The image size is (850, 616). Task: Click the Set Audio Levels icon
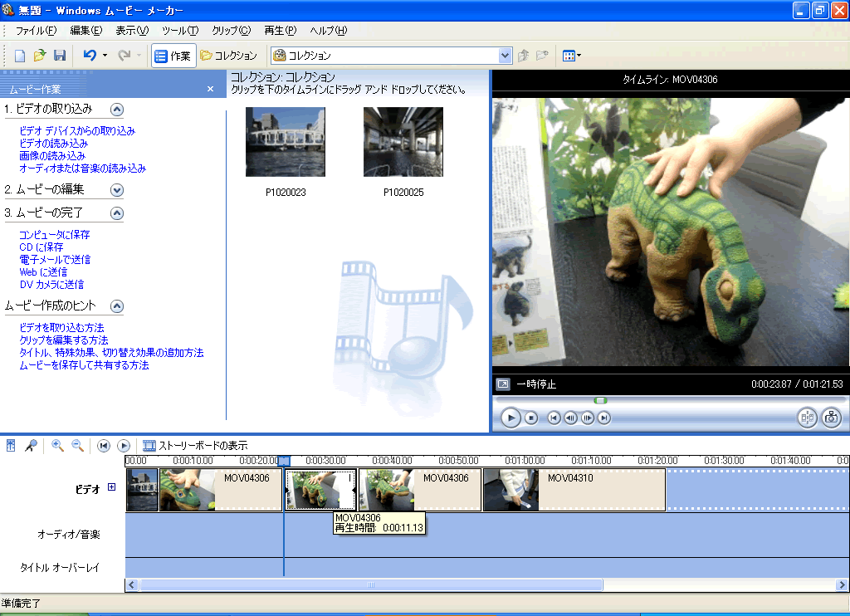pyautogui.click(x=11, y=446)
